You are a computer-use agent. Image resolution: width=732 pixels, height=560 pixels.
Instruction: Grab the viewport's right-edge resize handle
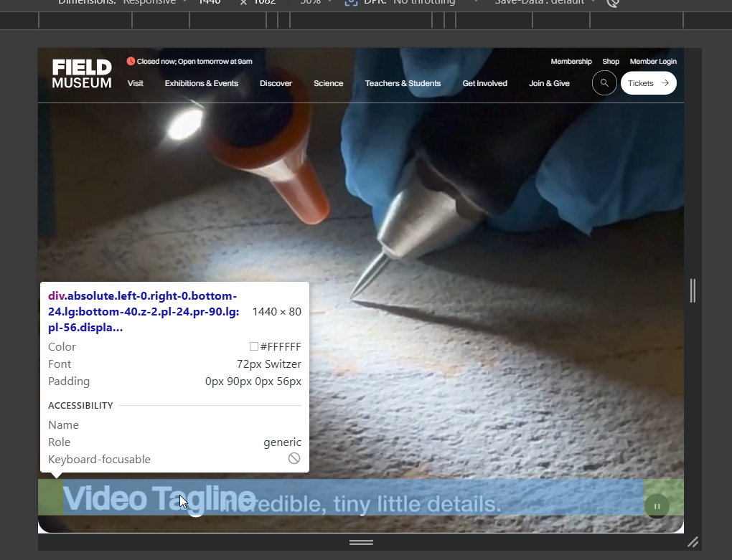[x=693, y=290]
